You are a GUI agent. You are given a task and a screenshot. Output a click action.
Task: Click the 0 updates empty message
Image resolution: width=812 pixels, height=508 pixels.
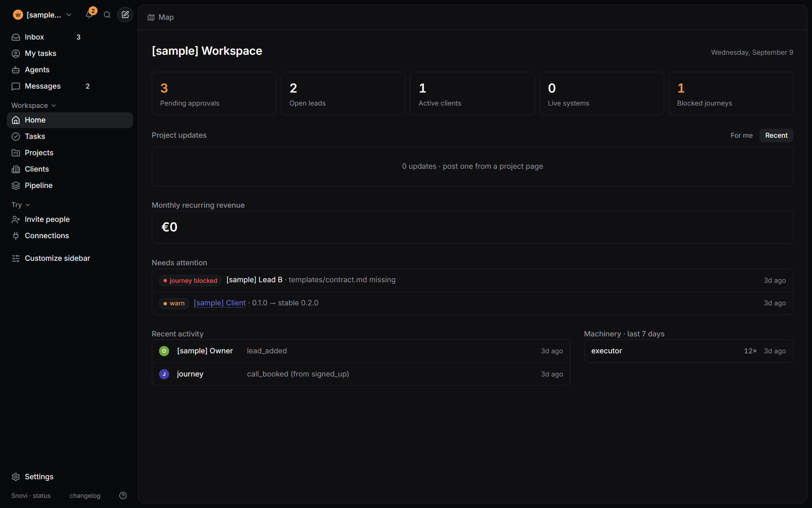click(473, 167)
